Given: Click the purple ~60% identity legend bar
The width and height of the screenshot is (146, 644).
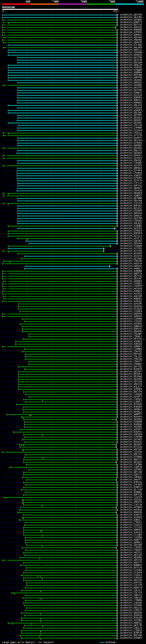Looking at the screenshot, I should coord(73,4).
